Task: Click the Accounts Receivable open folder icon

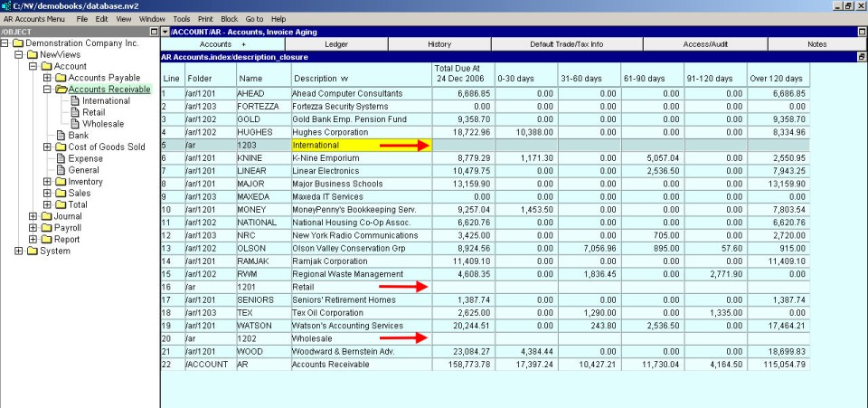Action: (61, 90)
